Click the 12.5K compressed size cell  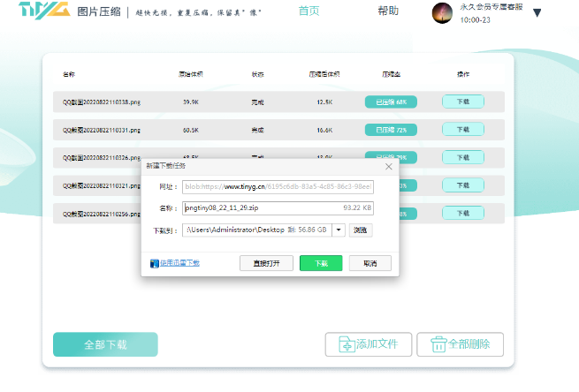coord(324,102)
